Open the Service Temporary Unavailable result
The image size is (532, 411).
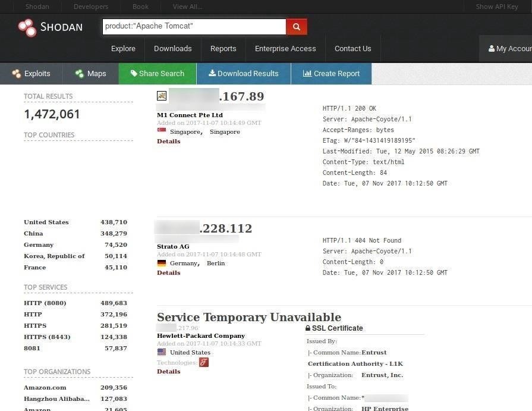pos(249,317)
